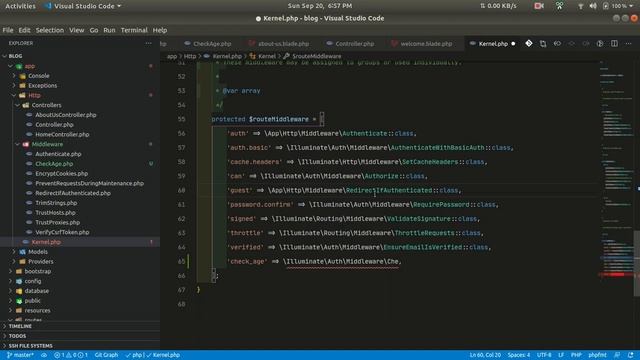Image resolution: width=640 pixels, height=360 pixels.
Task: Click the eye watch icon in status bar
Action: pos(44,355)
